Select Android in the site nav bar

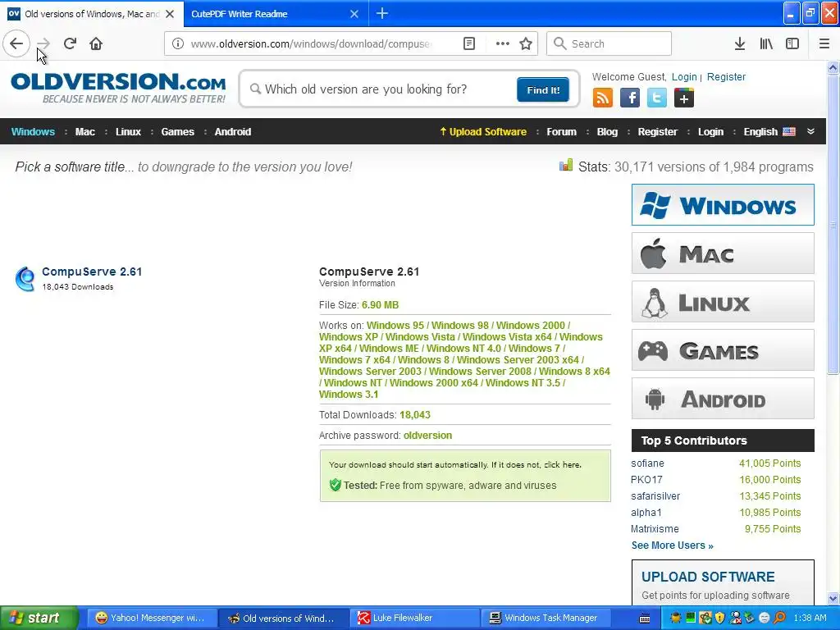[232, 132]
